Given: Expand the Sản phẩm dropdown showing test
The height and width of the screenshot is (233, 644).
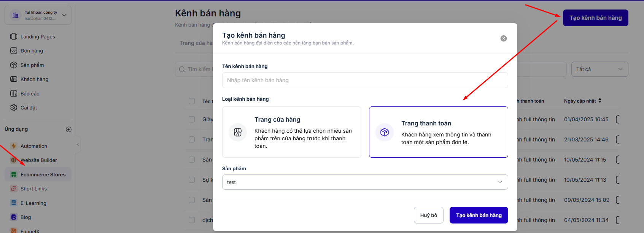Looking at the screenshot, I should (365, 182).
